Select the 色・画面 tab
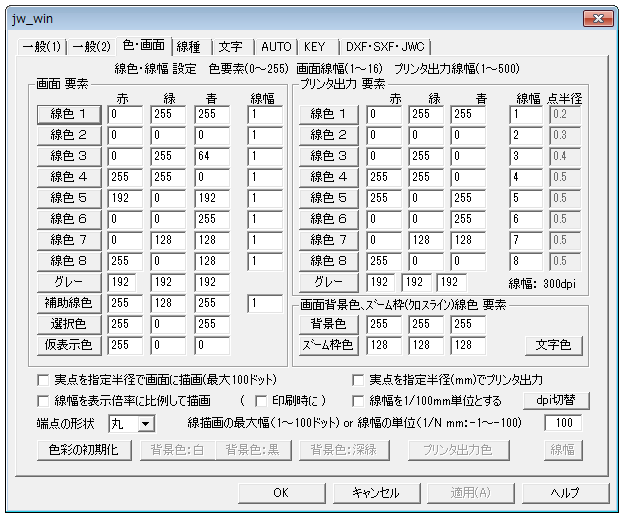The height and width of the screenshot is (517, 627). pos(144,45)
